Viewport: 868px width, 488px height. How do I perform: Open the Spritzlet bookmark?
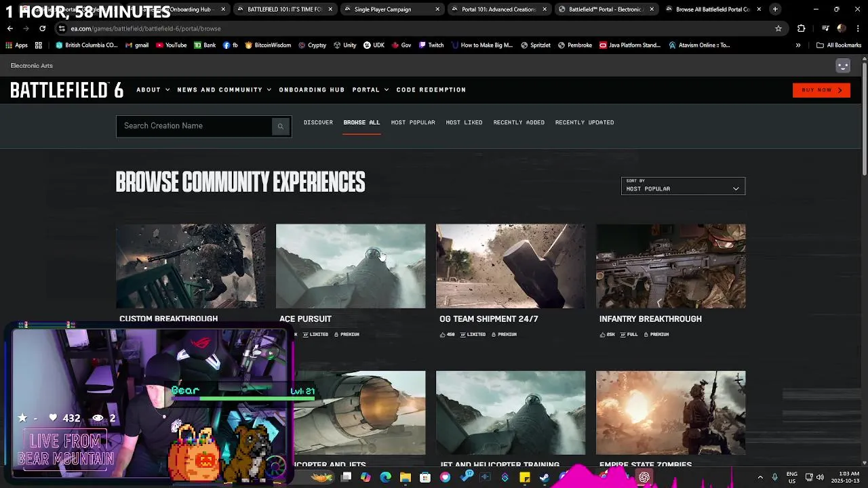click(536, 45)
